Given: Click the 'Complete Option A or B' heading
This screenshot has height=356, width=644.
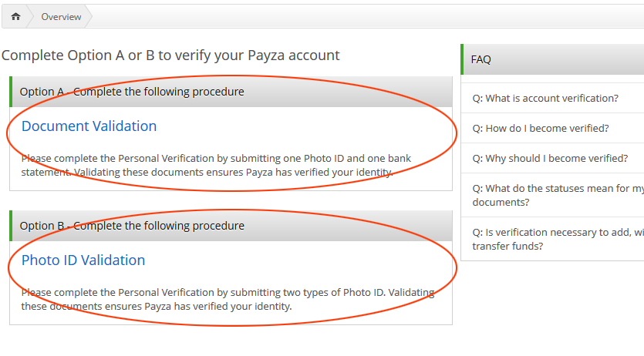Looking at the screenshot, I should pos(170,55).
